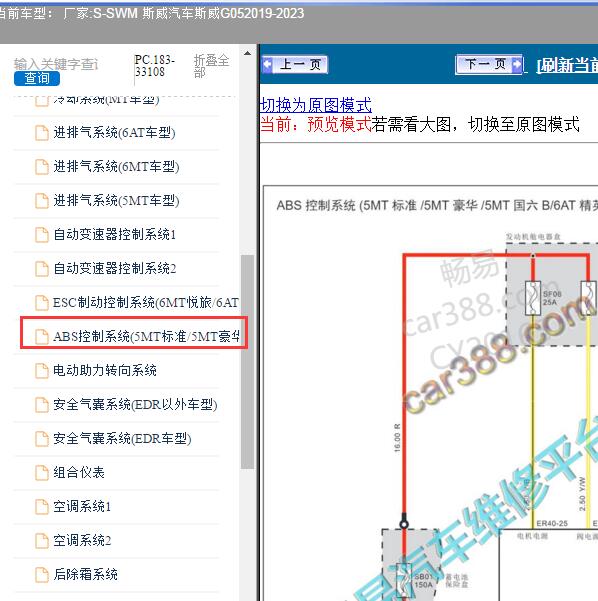This screenshot has width=598, height=601.
Task: Open 空调系统1 entry
Action: [x=82, y=506]
